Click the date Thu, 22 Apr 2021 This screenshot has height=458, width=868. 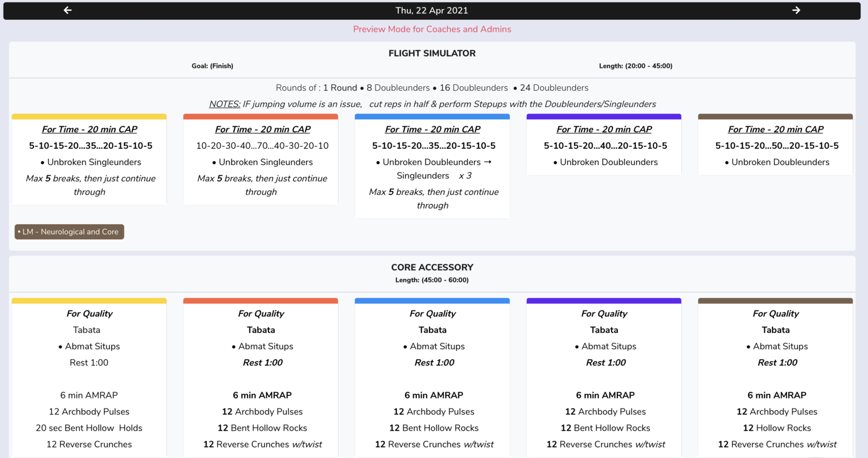(x=432, y=10)
